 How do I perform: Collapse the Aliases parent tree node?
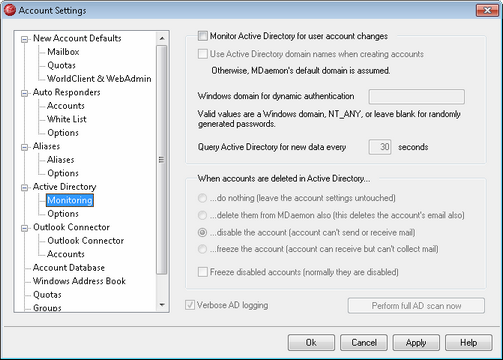tap(24, 147)
